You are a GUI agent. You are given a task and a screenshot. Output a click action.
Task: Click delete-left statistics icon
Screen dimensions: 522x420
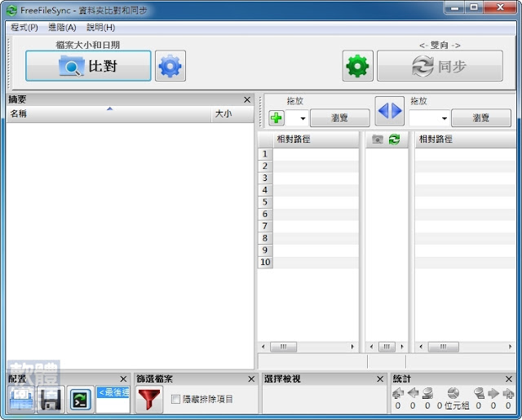[x=427, y=393]
